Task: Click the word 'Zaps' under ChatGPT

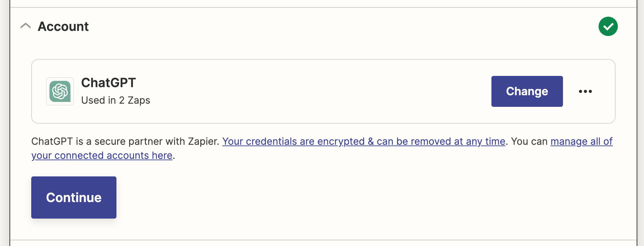Action: [x=139, y=101]
